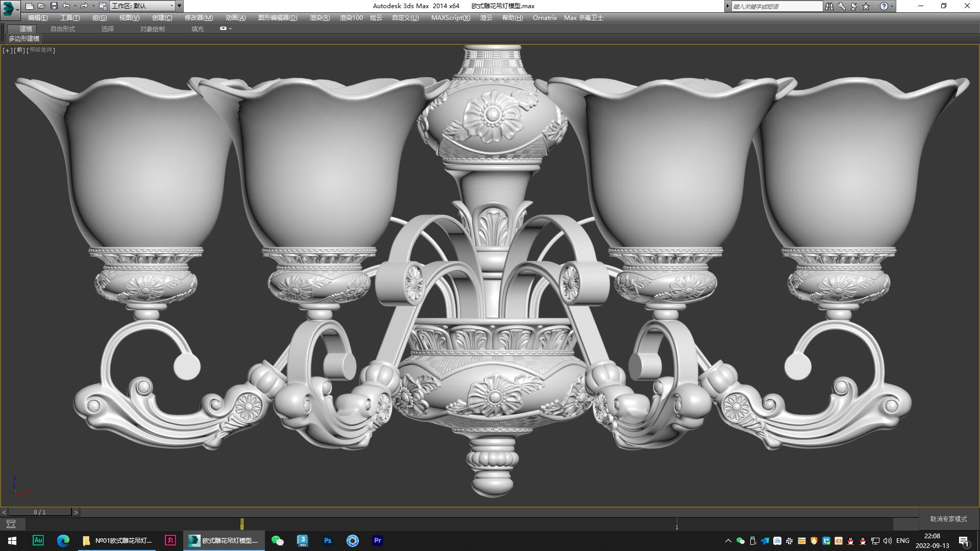Open InfoCenter search with the binoculars icon
Image resolution: width=980 pixels, height=551 pixels.
point(829,6)
